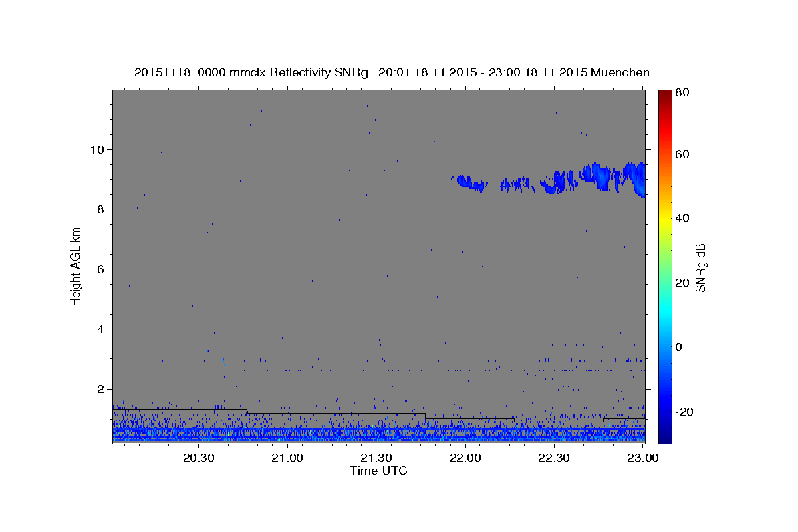Click the "SNRg dB" colorbar label

click(700, 267)
